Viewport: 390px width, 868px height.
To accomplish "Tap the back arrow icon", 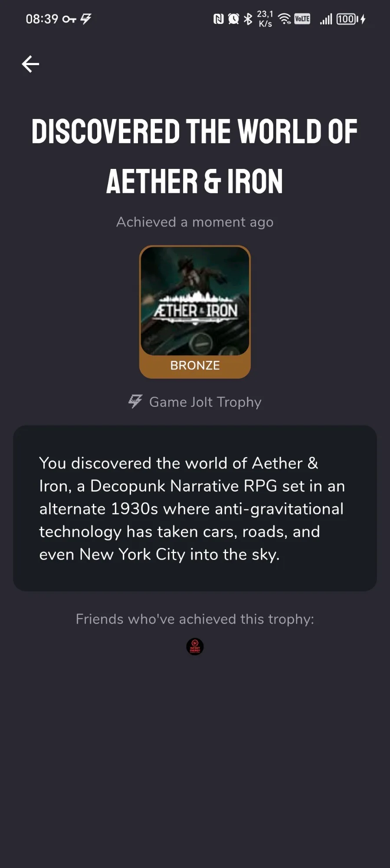I will pyautogui.click(x=30, y=64).
